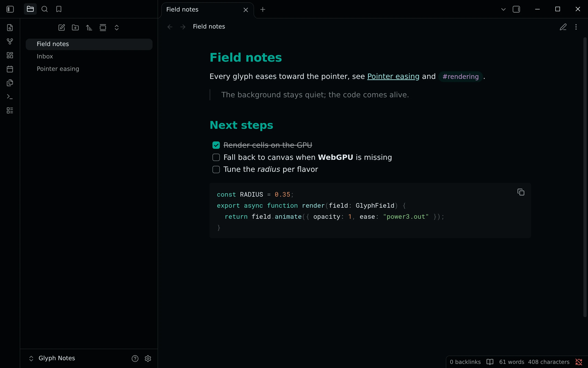This screenshot has height=368, width=588.
Task: Open the more options three-dot menu
Action: 576,27
